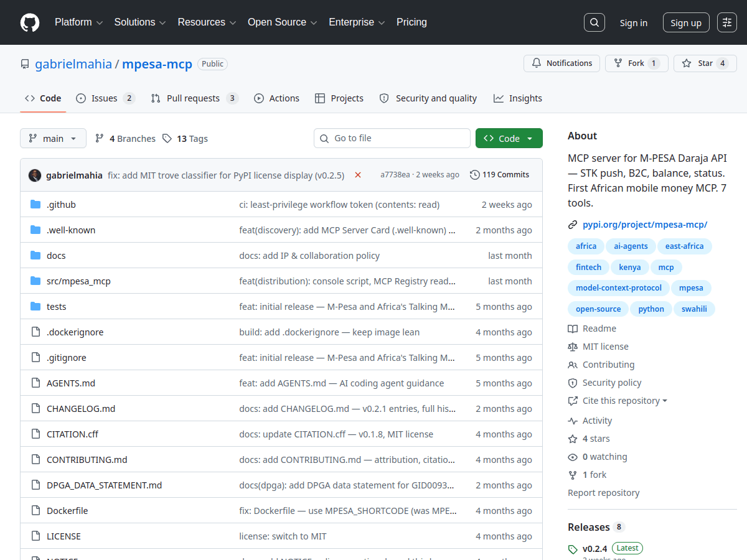Screen dimensions: 747x560
Task: Click the eye icon beside 0 watching
Action: (x=573, y=457)
